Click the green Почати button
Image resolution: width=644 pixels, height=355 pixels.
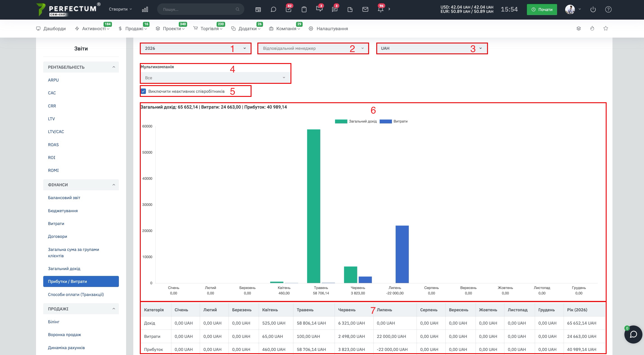tap(542, 9)
